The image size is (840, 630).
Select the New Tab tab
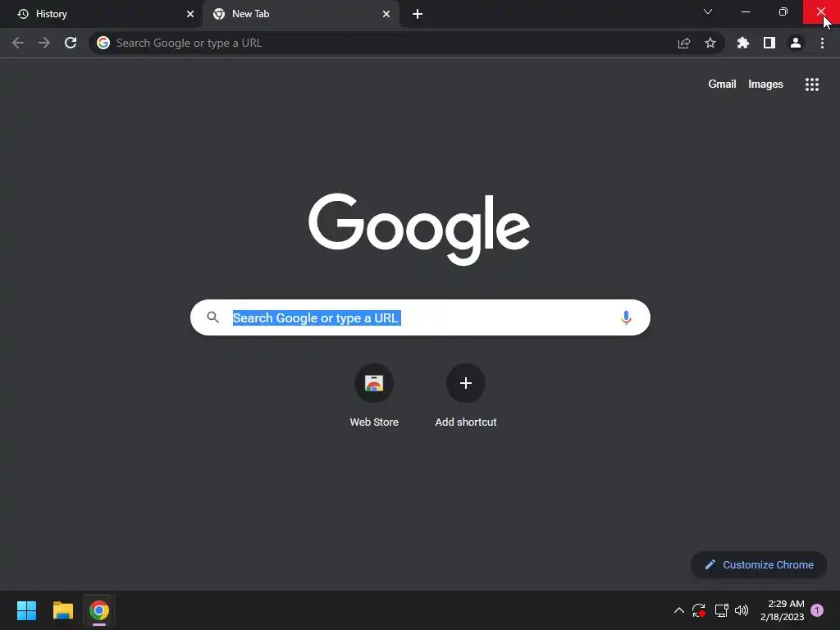coord(300,14)
